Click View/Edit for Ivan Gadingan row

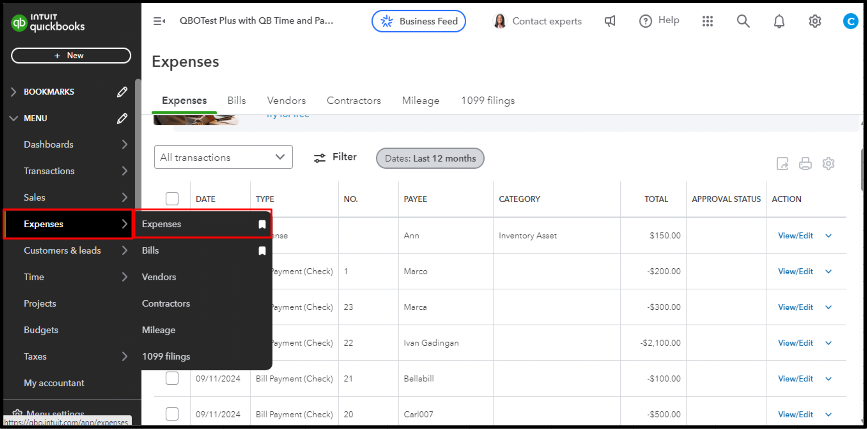[795, 343]
